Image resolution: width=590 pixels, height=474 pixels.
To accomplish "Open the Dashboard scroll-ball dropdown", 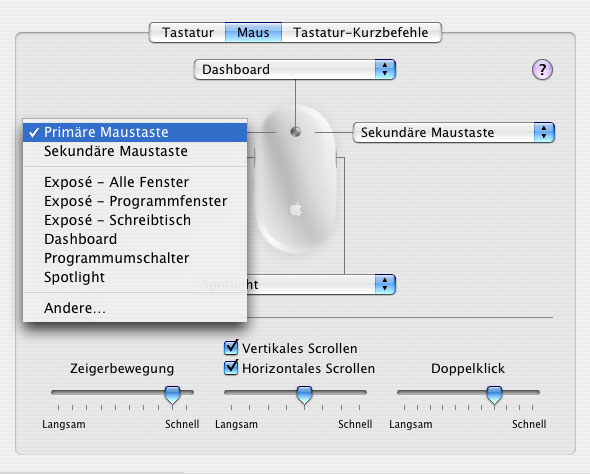I will [x=295, y=70].
